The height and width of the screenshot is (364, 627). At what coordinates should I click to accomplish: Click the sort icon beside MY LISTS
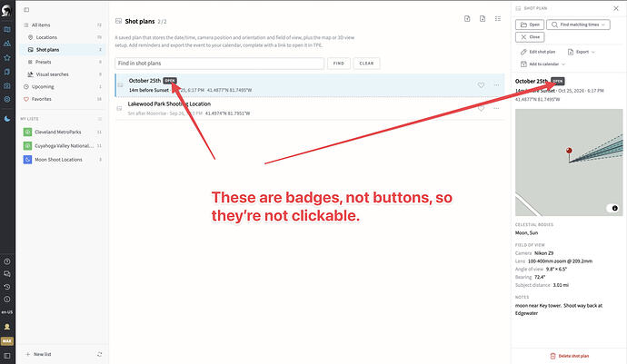tap(100, 119)
